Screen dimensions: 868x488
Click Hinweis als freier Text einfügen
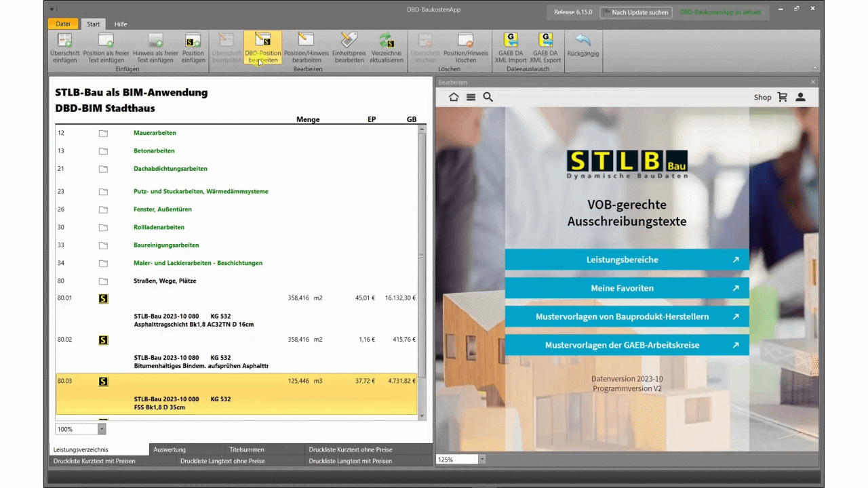coord(155,47)
